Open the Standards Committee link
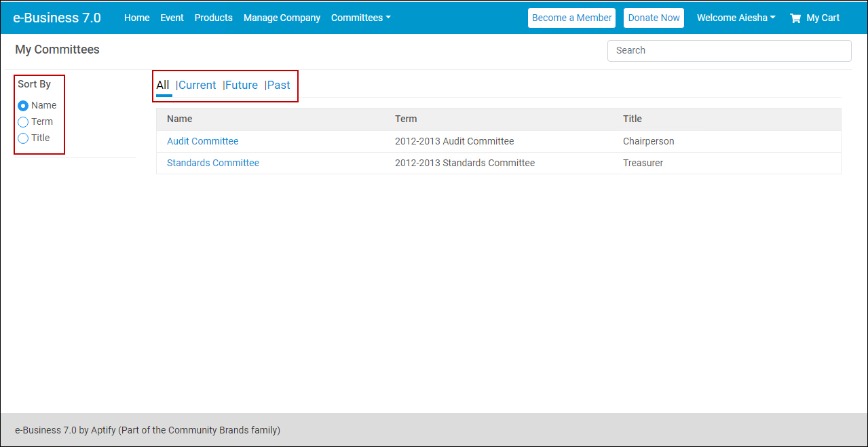 213,163
